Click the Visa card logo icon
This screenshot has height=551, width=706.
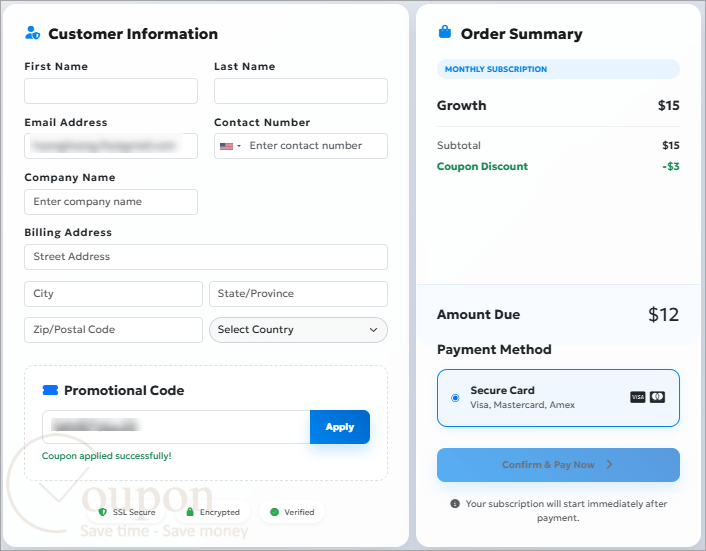click(638, 397)
